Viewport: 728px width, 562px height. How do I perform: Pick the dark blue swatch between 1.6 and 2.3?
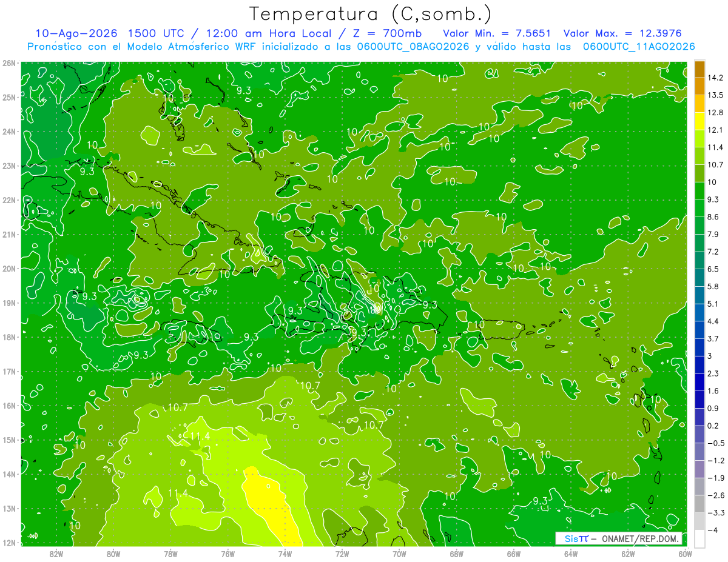(699, 382)
